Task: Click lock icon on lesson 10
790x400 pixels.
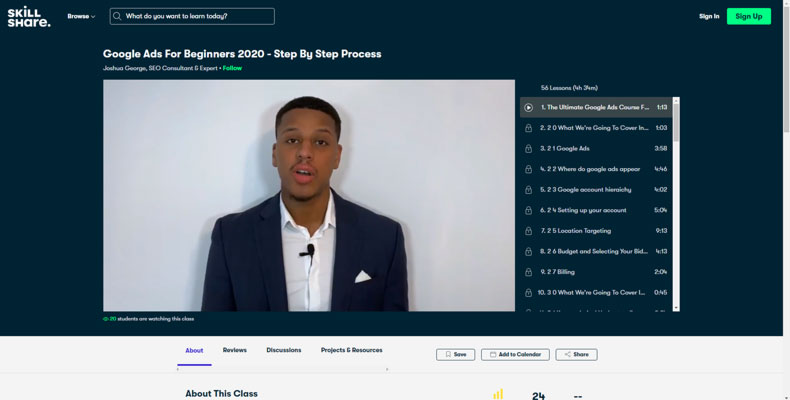Action: coord(529,293)
